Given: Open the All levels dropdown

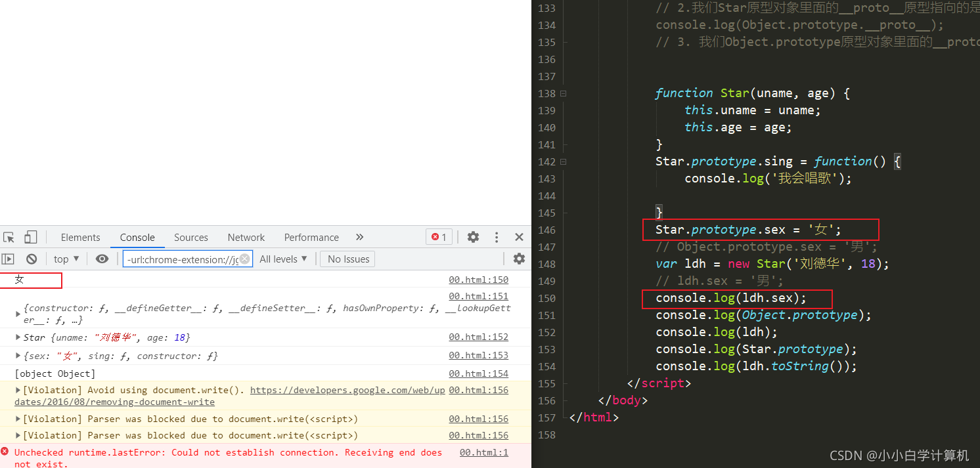Looking at the screenshot, I should click(x=283, y=259).
